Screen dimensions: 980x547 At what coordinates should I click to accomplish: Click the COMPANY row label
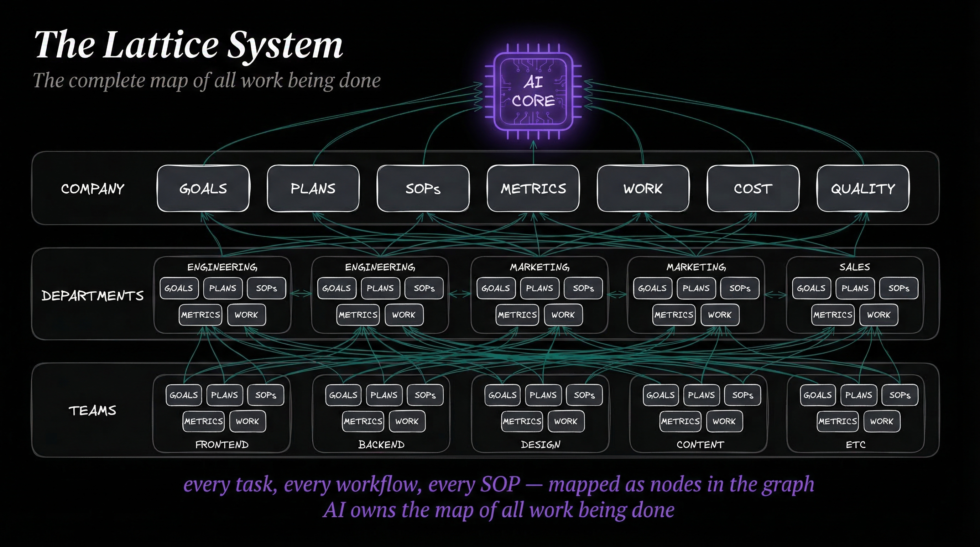coord(93,189)
